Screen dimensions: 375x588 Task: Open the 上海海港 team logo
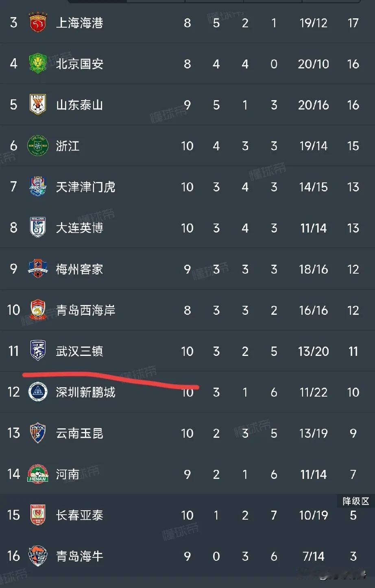click(38, 22)
